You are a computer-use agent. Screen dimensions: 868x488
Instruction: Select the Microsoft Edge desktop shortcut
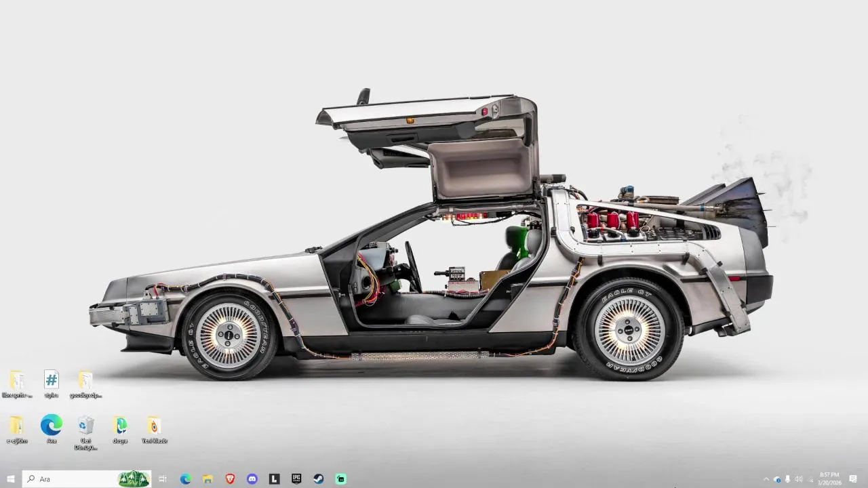[52, 430]
